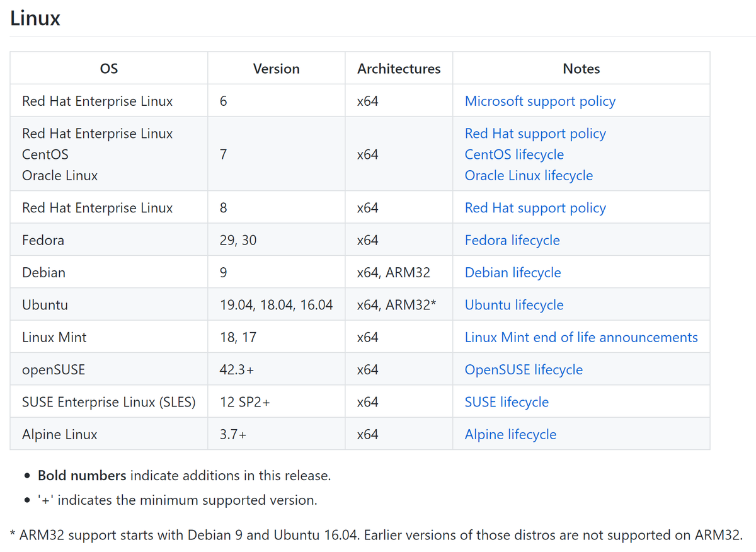The width and height of the screenshot is (756, 552).
Task: Click the Notes column header
Action: point(581,69)
